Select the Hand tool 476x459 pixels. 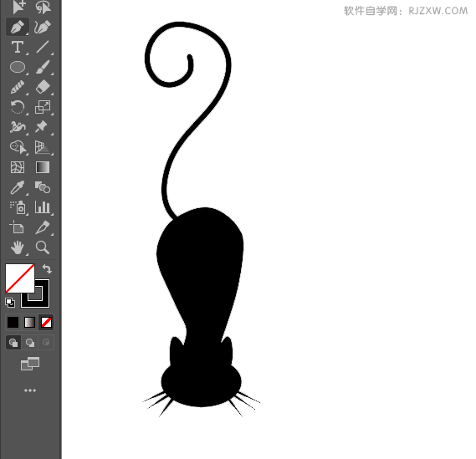(x=18, y=247)
